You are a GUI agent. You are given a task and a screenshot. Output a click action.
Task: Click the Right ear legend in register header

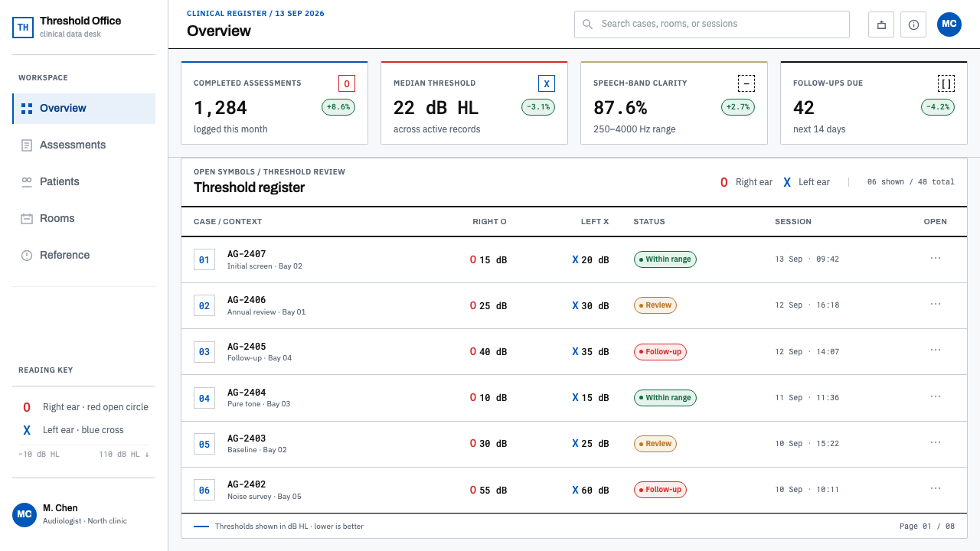746,182
